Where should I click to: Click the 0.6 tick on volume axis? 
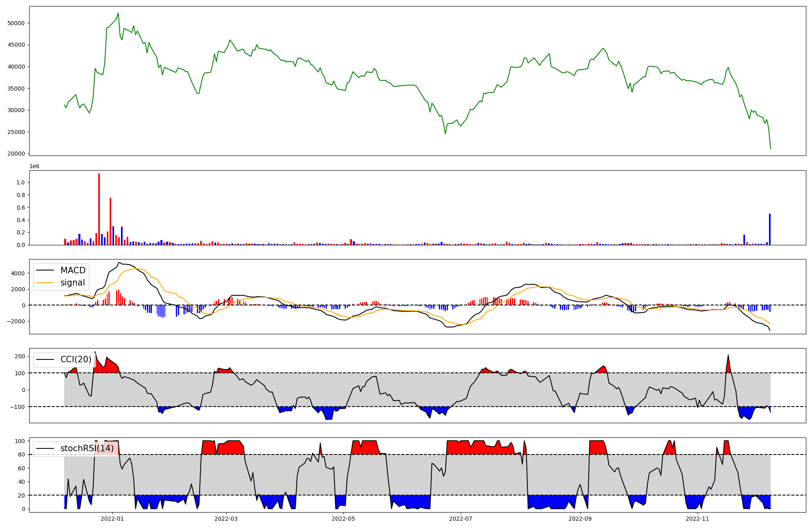[x=20, y=208]
